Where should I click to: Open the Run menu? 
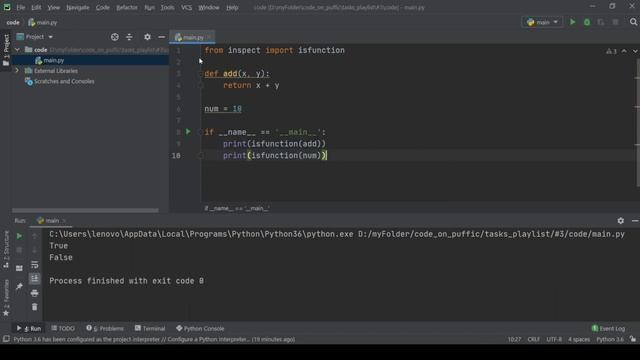(149, 7)
